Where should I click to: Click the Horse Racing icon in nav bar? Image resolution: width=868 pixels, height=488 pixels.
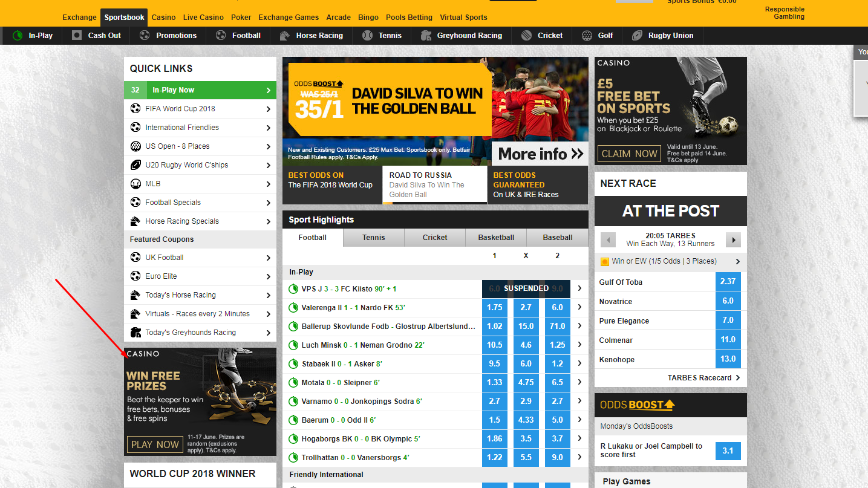coord(284,36)
